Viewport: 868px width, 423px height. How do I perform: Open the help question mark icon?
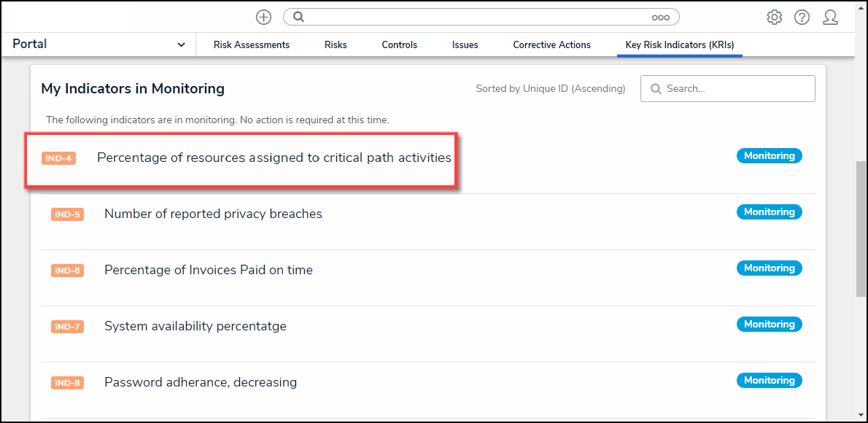[802, 17]
